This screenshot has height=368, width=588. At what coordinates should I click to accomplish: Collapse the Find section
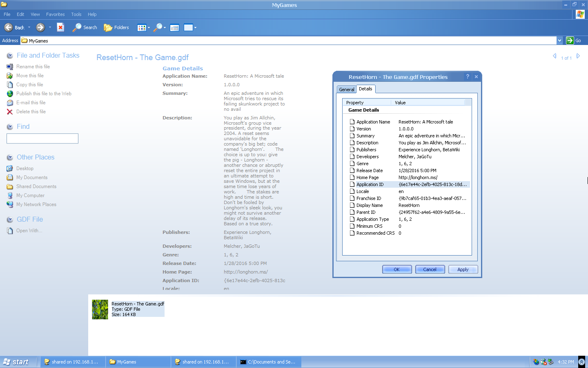(10, 127)
